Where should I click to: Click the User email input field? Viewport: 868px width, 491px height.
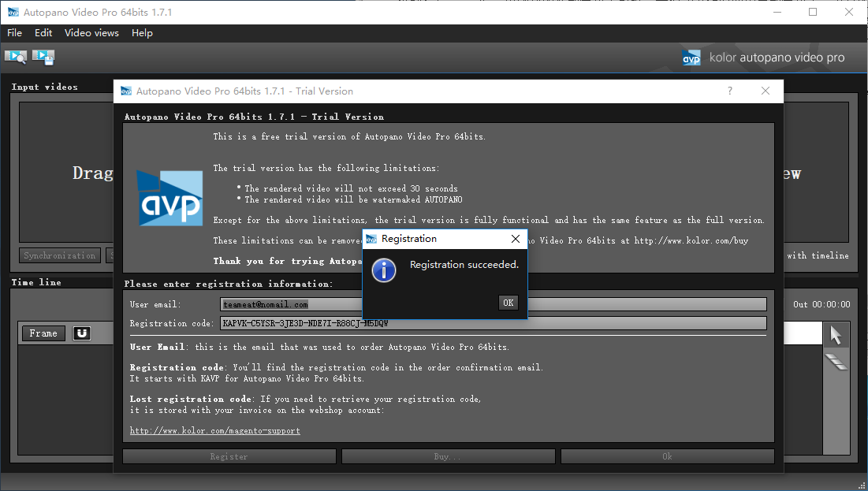494,304
